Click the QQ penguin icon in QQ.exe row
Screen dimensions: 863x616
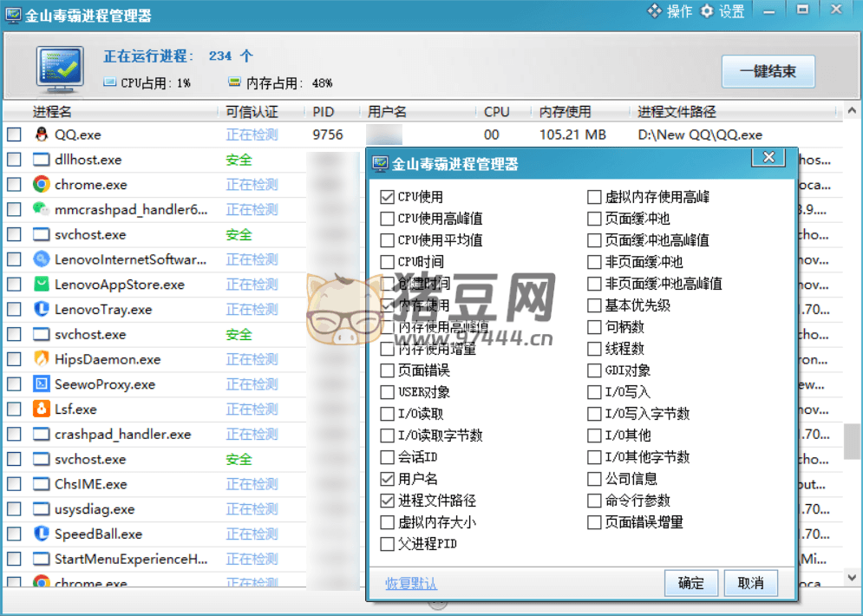pos(42,134)
